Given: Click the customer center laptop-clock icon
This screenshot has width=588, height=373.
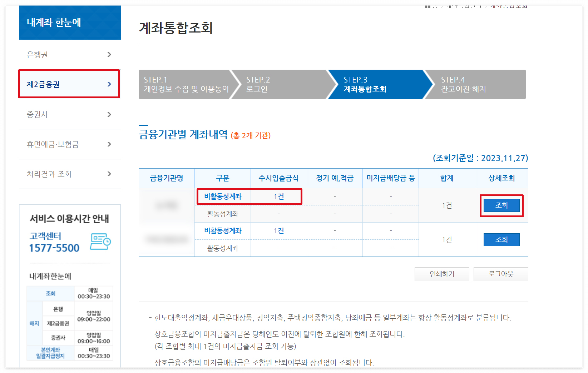Looking at the screenshot, I should pos(100,242).
